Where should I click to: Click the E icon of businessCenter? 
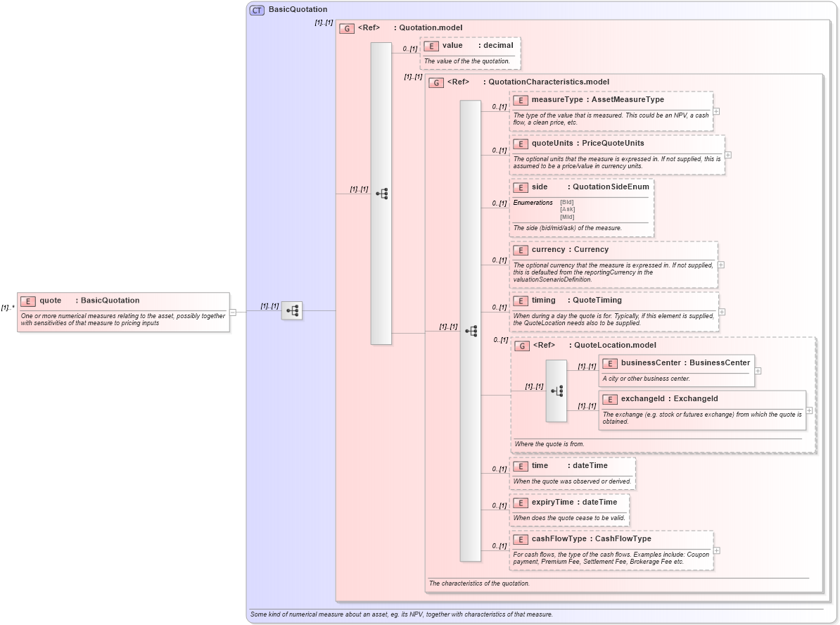click(610, 363)
